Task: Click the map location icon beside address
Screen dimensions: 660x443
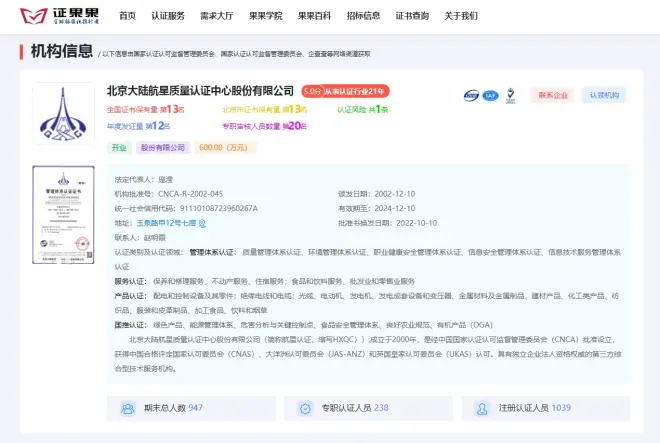Action: click(202, 223)
